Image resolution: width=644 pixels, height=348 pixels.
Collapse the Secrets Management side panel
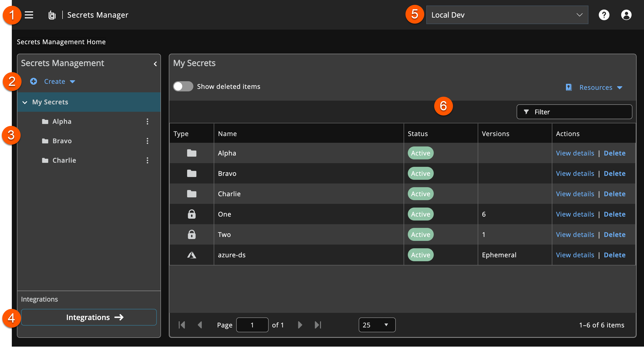155,64
